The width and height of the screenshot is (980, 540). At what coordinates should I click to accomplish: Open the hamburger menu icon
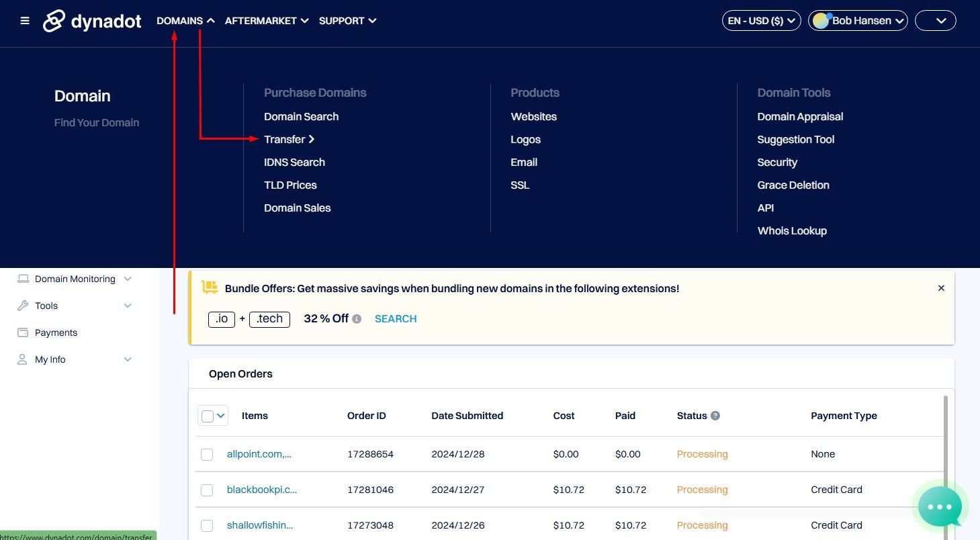coord(25,21)
